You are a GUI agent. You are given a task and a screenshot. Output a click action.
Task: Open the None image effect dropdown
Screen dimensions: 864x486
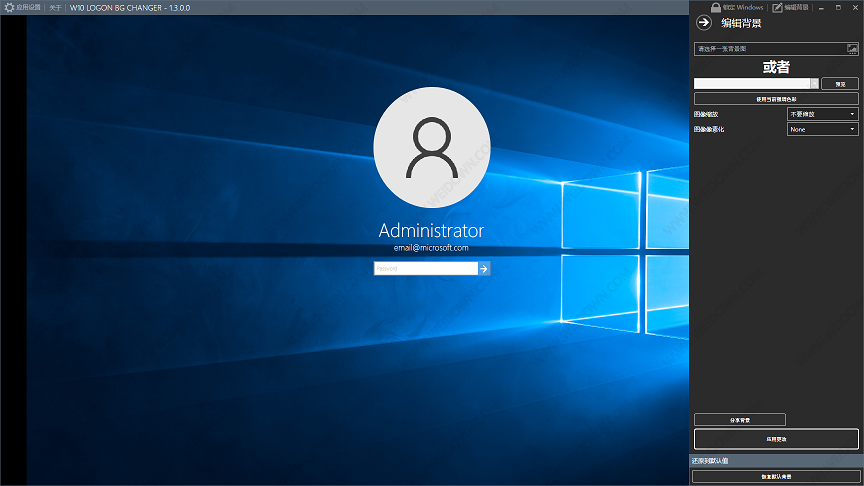[822, 129]
